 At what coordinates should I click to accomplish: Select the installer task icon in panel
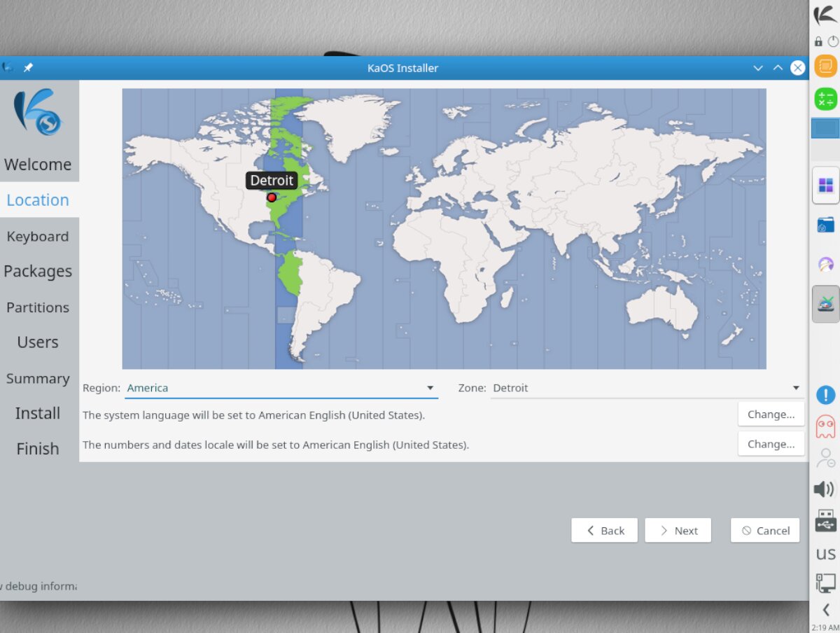point(825,304)
